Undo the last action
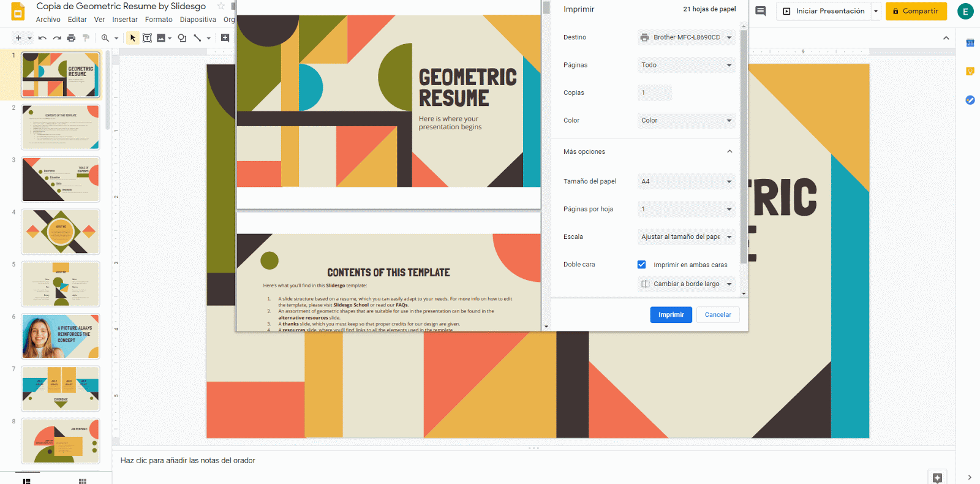This screenshot has height=484, width=980. pos(42,38)
